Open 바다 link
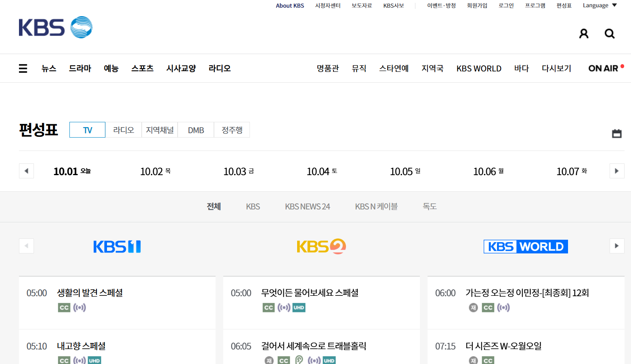Screen dimensions: 631x364 point(522,69)
